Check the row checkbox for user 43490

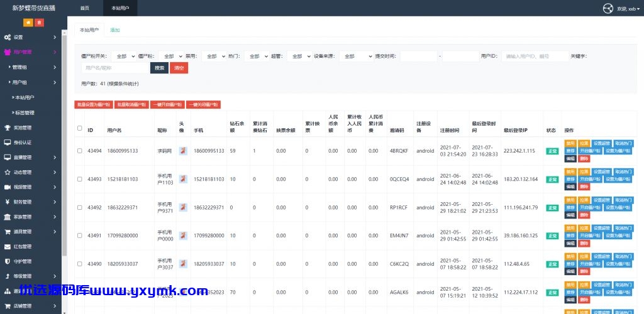pos(80,264)
